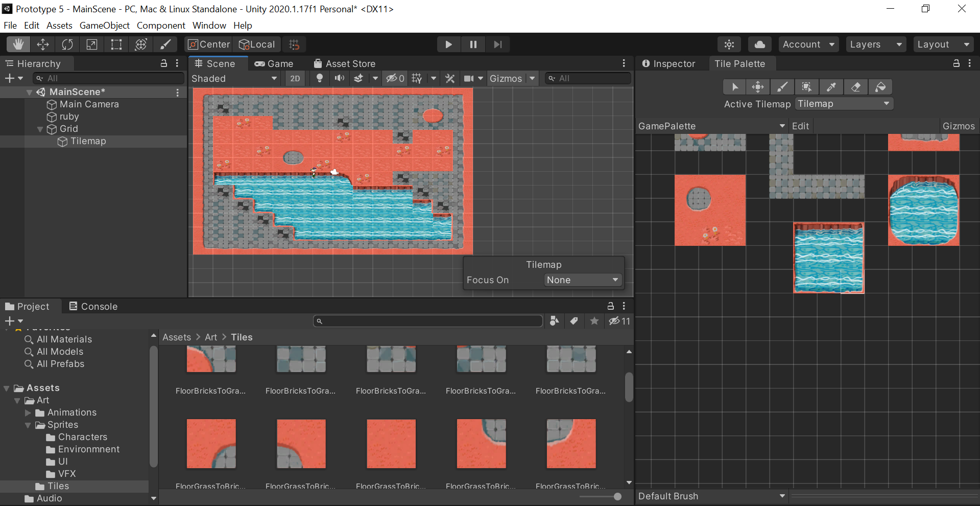
Task: Collapse the Grid object in Hierarchy
Action: pos(40,129)
